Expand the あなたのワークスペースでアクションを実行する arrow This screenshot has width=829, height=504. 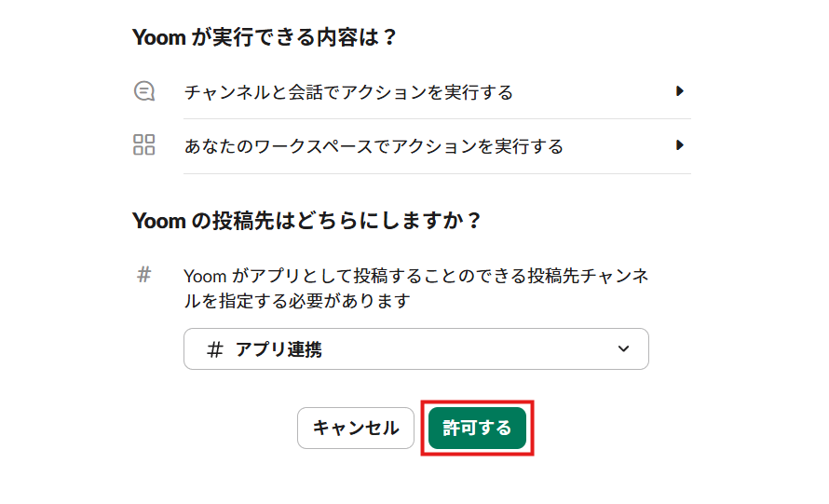point(680,145)
